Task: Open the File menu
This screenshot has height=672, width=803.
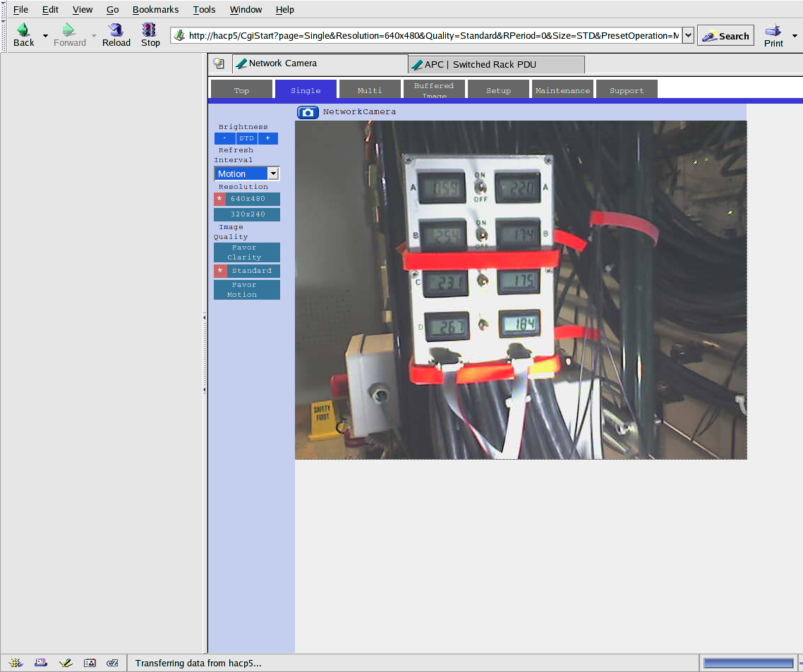Action: (x=20, y=9)
